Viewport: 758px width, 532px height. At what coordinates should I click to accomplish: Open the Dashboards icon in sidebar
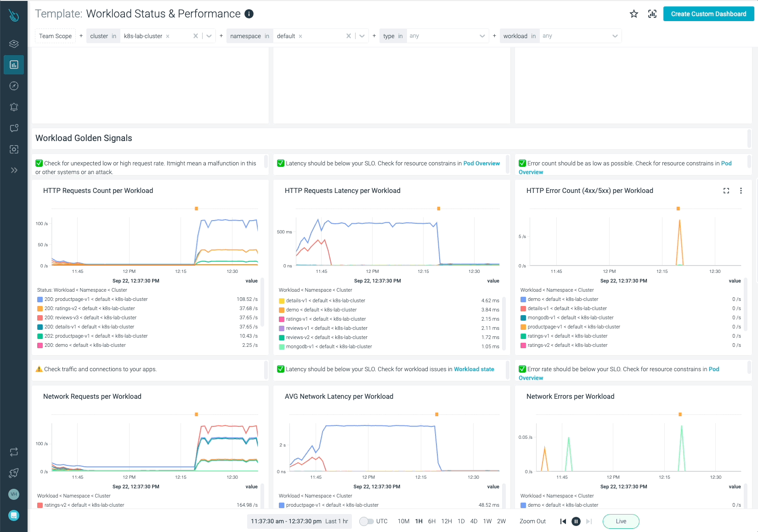pos(14,65)
